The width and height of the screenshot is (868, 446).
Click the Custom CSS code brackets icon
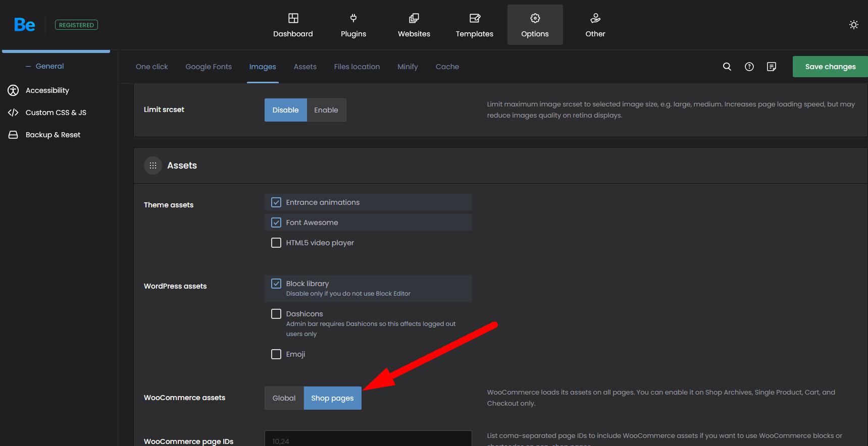pyautogui.click(x=13, y=113)
